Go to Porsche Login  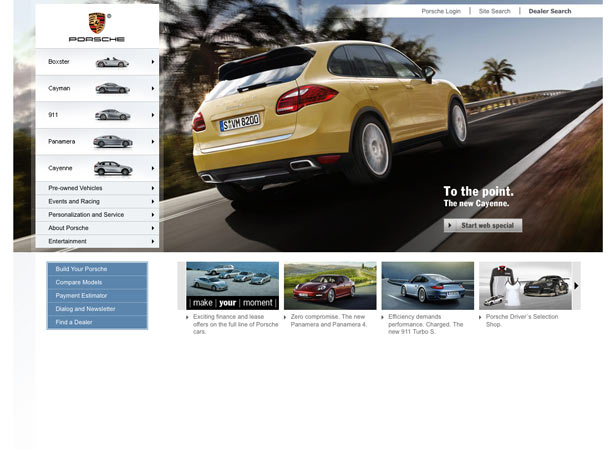(x=441, y=11)
